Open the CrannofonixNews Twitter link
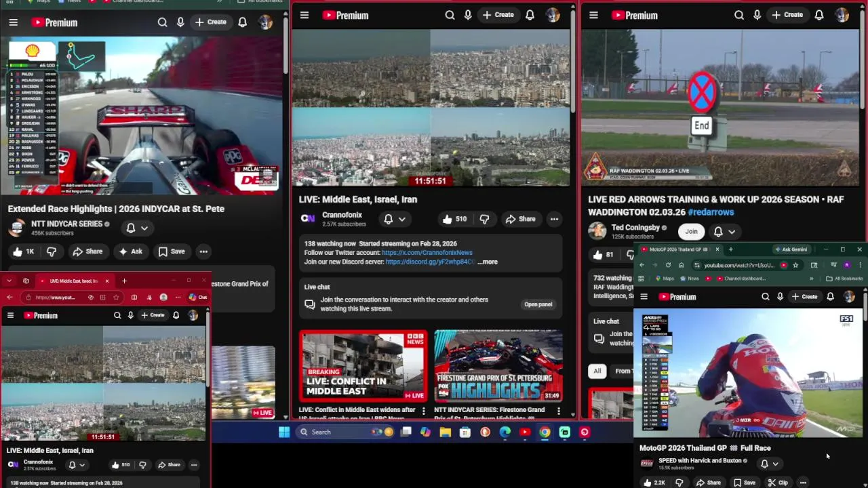The height and width of the screenshot is (488, 868). (427, 253)
